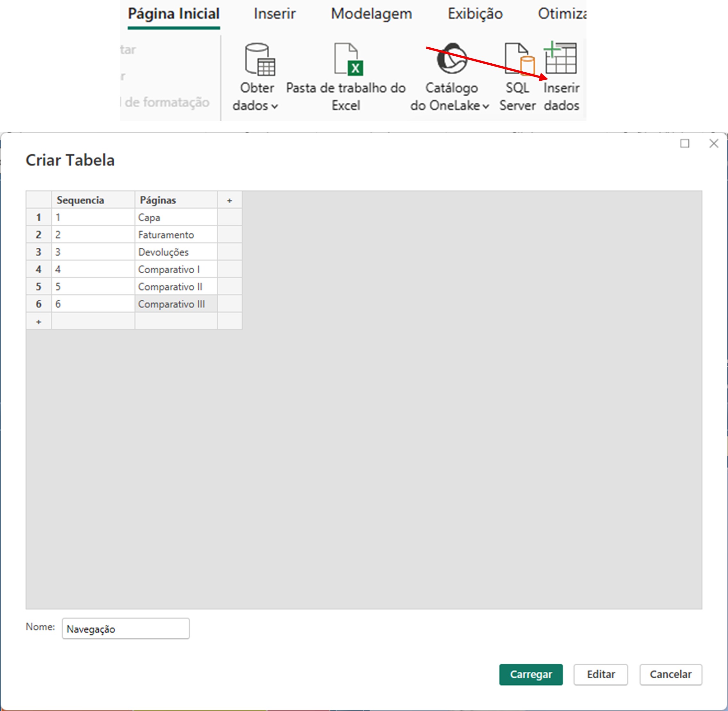Image resolution: width=728 pixels, height=711 pixels.
Task: Click the Nome field containing Navegação
Action: point(125,628)
